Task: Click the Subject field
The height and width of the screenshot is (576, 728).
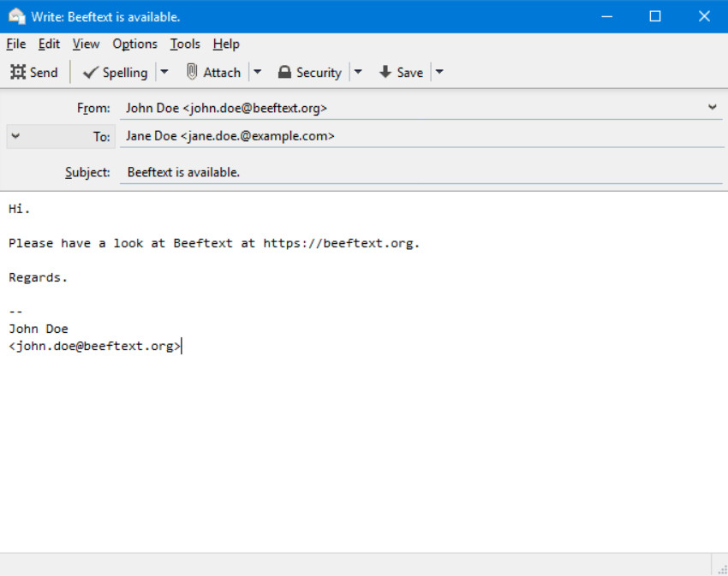Action: click(421, 172)
